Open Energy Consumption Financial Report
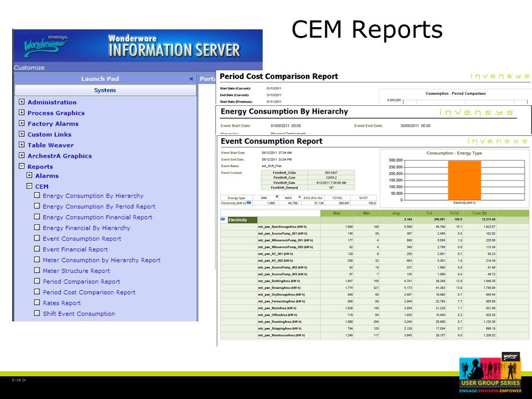 tap(98, 217)
